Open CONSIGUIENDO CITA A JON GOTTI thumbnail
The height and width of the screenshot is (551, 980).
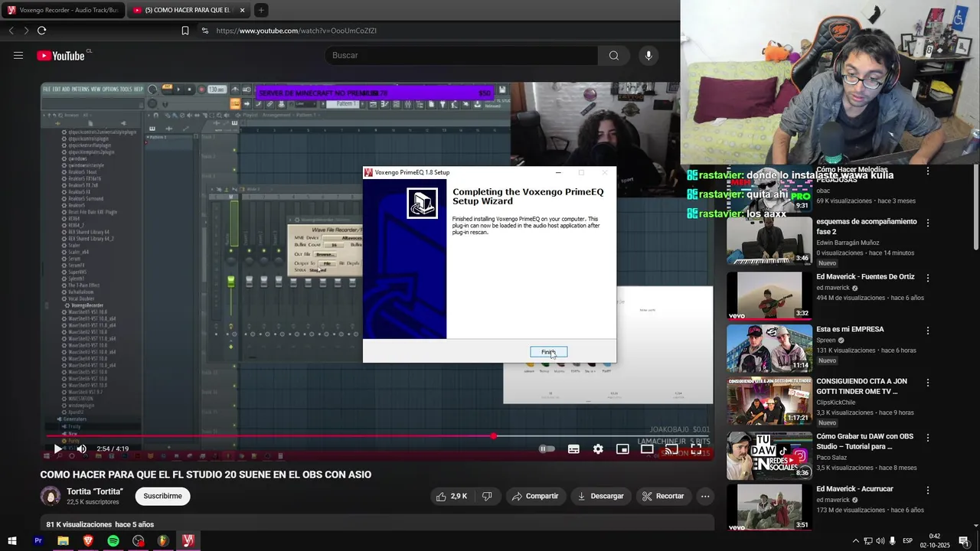click(x=769, y=401)
